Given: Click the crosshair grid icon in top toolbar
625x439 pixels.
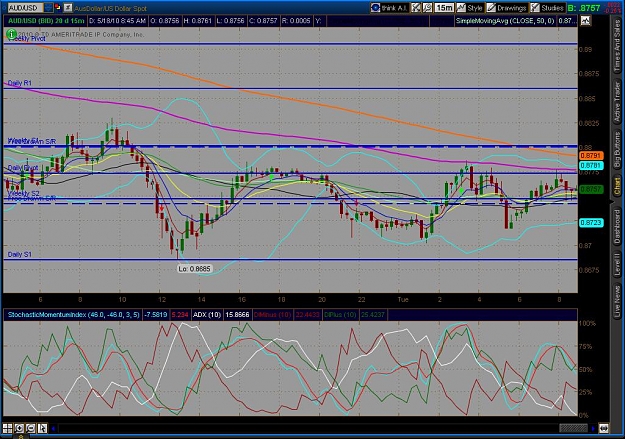Looking at the screenshot, I should tap(416, 8).
